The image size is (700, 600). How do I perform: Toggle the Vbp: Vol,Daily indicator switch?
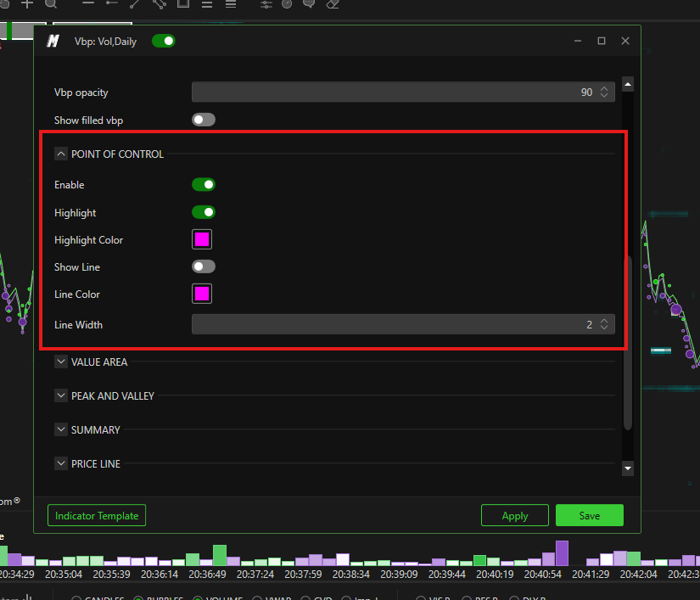[x=164, y=41]
